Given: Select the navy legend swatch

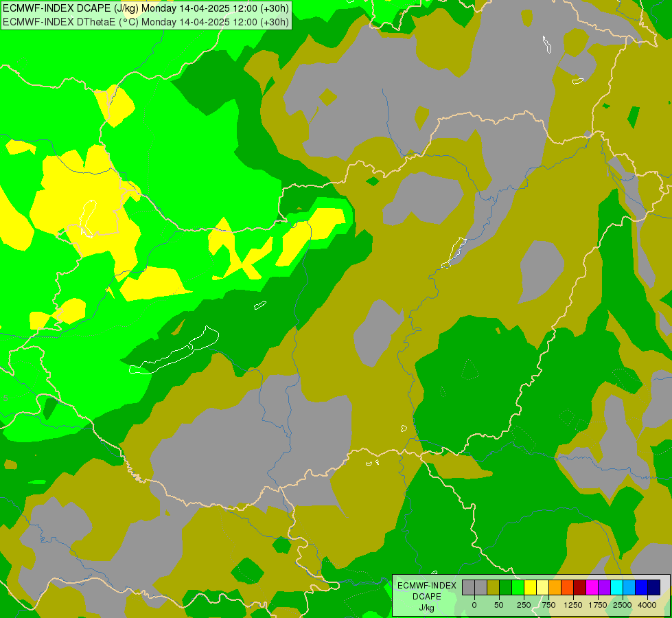Looking at the screenshot, I should click(x=654, y=587).
